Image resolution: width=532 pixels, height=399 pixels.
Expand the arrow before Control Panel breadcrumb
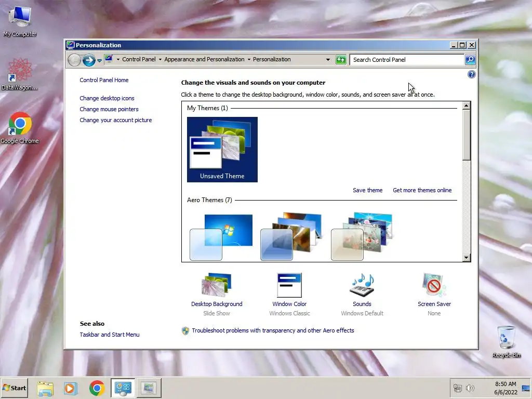[118, 59]
